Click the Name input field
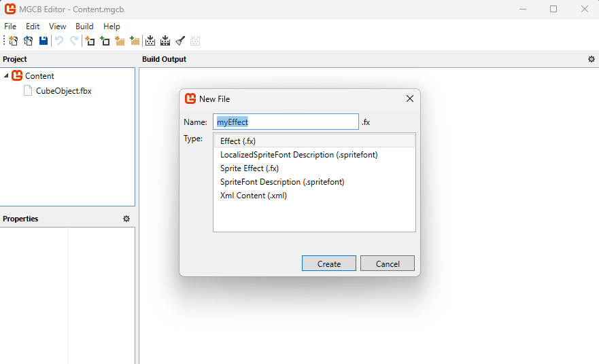This screenshot has height=364, width=599. 286,122
